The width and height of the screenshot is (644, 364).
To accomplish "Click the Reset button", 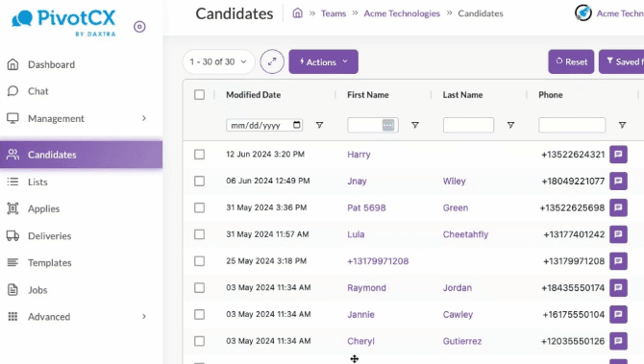I will coord(571,62).
